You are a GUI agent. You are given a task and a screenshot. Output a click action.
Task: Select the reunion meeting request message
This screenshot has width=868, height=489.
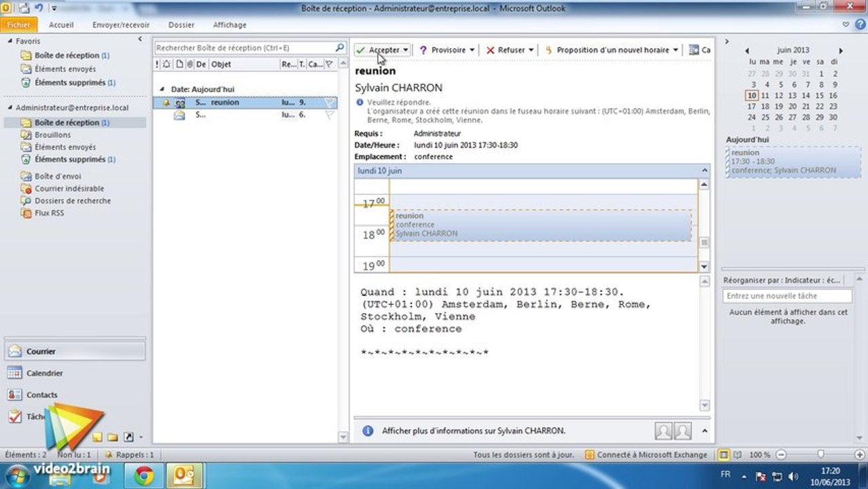[x=245, y=103]
